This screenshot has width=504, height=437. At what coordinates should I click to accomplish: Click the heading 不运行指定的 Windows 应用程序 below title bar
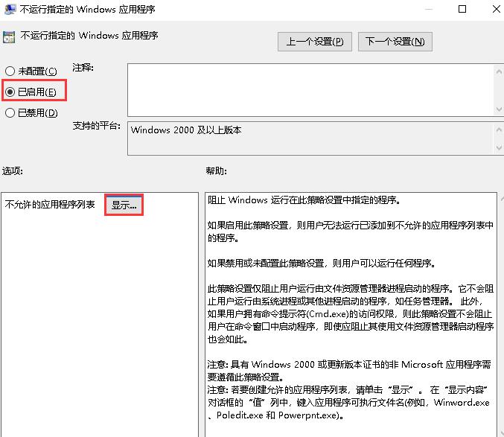pyautogui.click(x=89, y=35)
